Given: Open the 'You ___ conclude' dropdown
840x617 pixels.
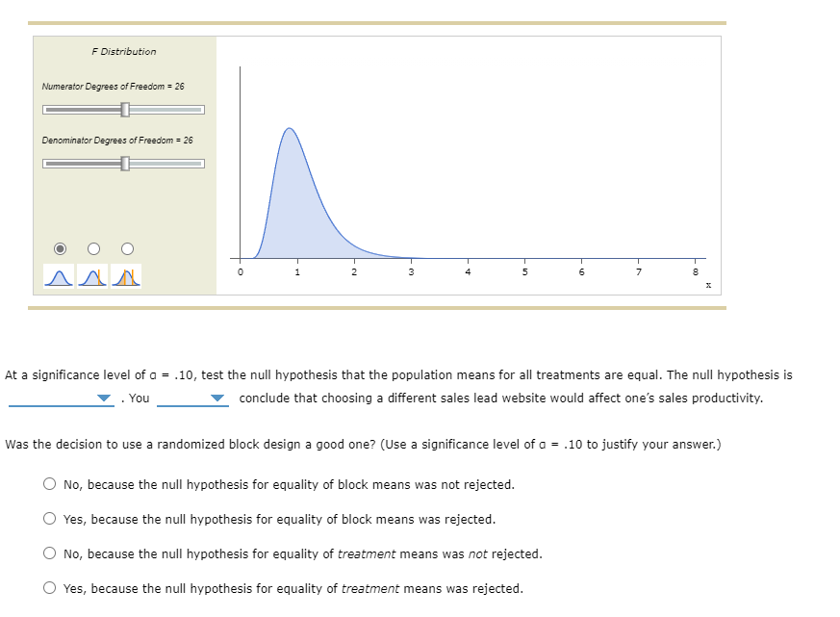Looking at the screenshot, I should 216,398.
